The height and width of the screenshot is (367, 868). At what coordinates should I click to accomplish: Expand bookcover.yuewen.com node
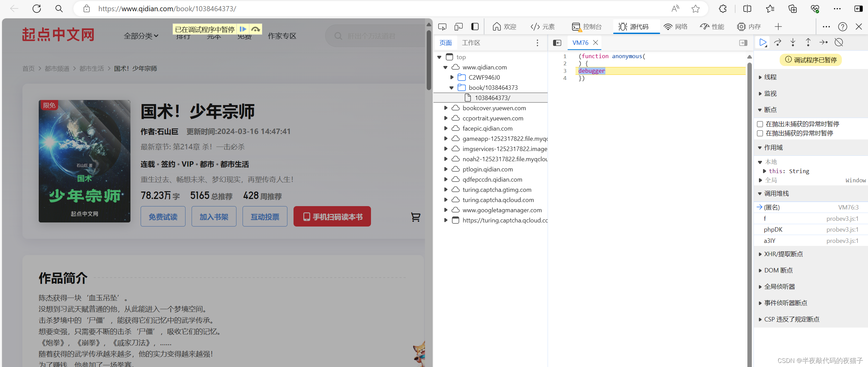click(x=446, y=108)
